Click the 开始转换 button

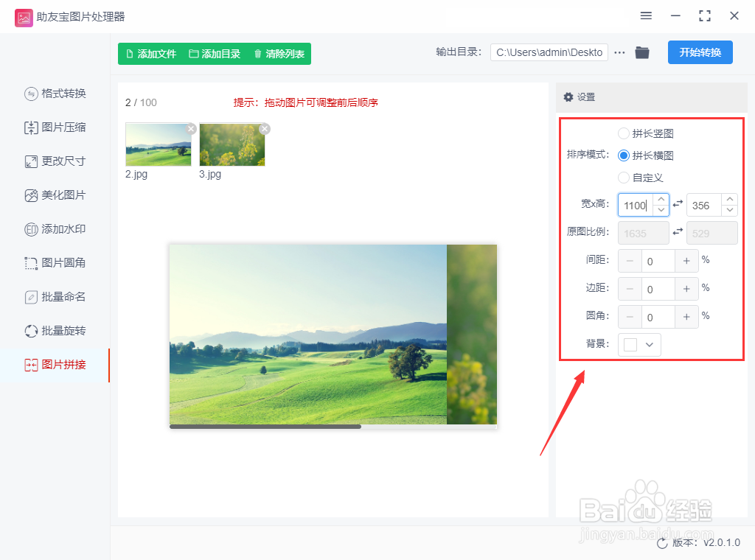click(700, 52)
